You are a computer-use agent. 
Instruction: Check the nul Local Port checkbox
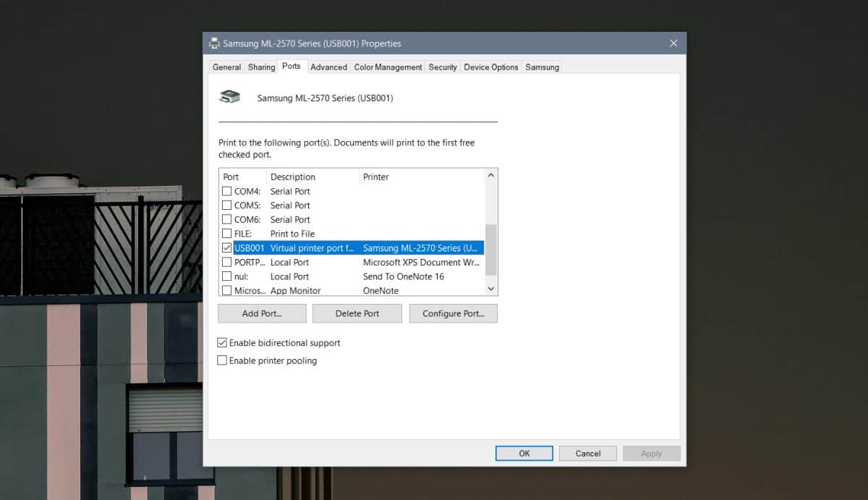tap(226, 276)
